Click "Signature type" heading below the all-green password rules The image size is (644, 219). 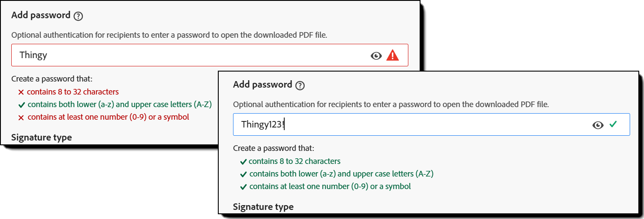pyautogui.click(x=263, y=207)
